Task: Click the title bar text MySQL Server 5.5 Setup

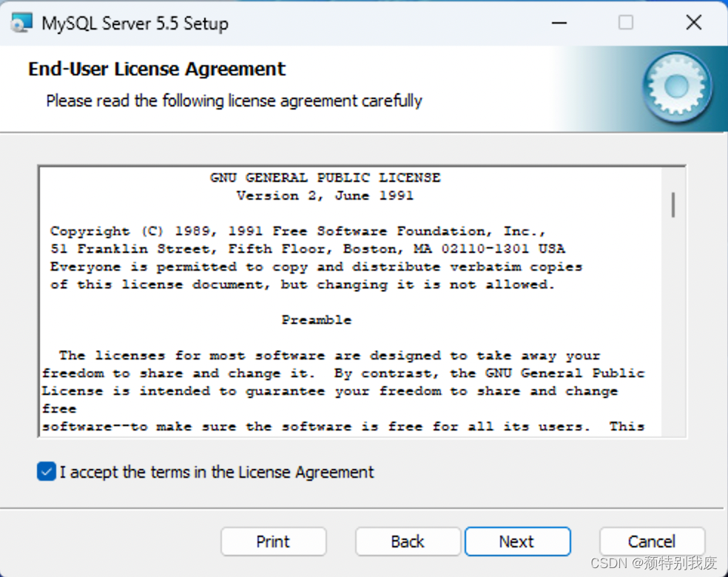Action: pos(135,23)
